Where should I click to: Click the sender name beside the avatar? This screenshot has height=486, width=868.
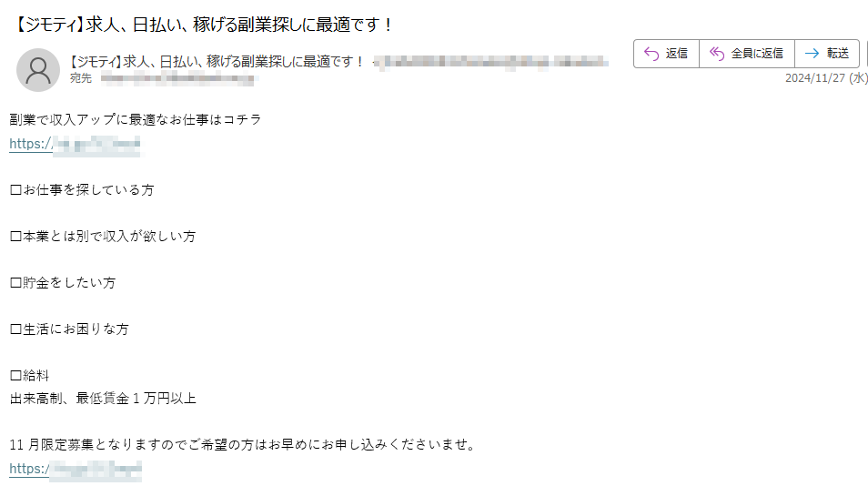pyautogui.click(x=216, y=62)
